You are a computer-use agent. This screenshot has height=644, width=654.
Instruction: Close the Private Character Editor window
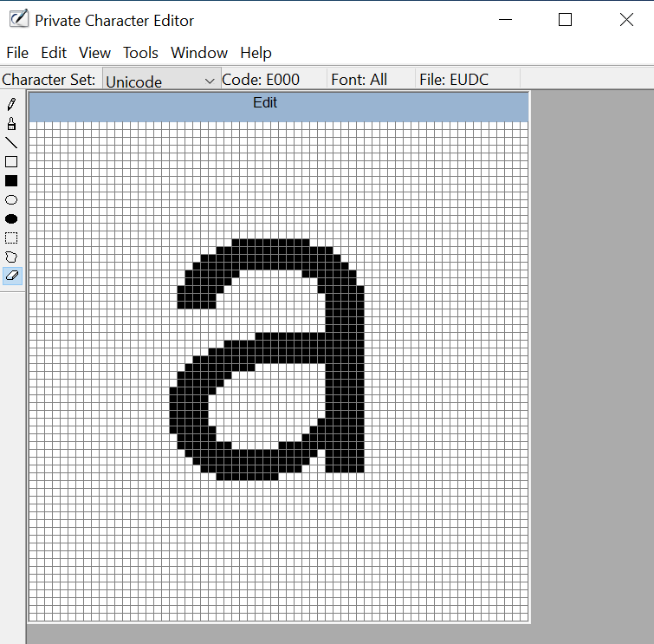coord(626,20)
